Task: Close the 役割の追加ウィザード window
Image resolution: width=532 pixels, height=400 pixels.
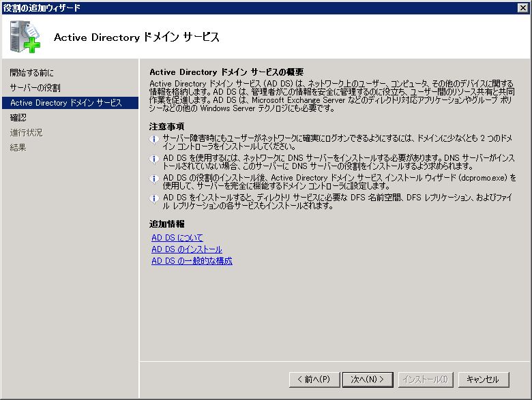Action: (523, 7)
